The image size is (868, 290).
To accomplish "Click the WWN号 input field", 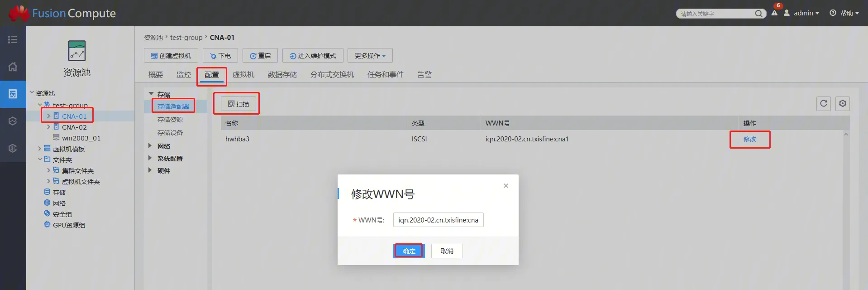I will tap(438, 220).
